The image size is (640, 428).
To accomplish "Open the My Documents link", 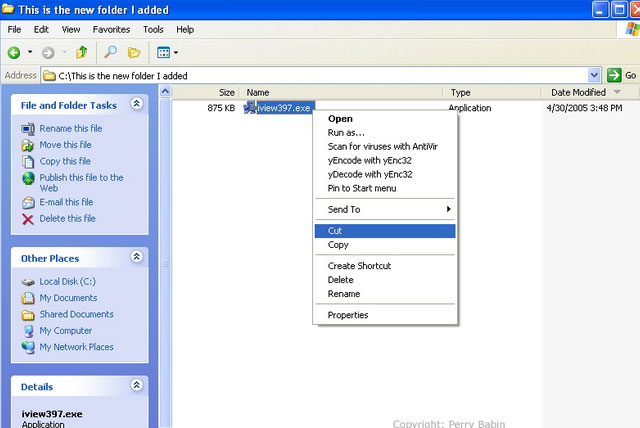I will pyautogui.click(x=68, y=298).
